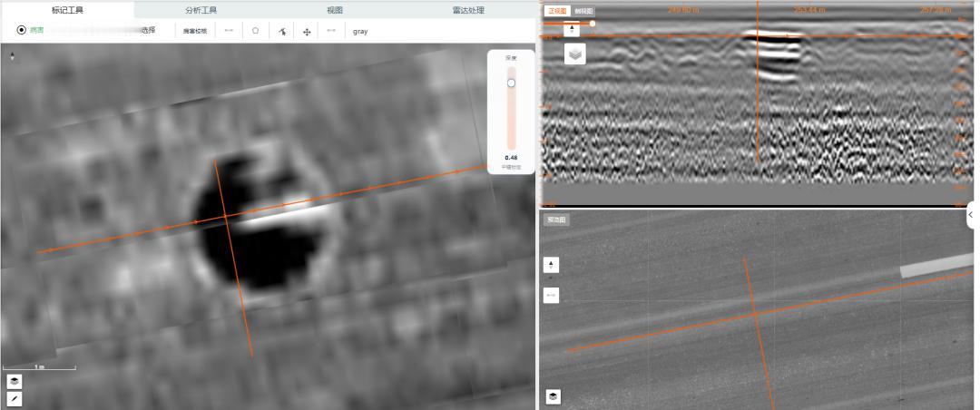Image resolution: width=980 pixels, height=410 pixels.
Task: Click the horizontal arrows icon beside gray
Action: coord(331,31)
